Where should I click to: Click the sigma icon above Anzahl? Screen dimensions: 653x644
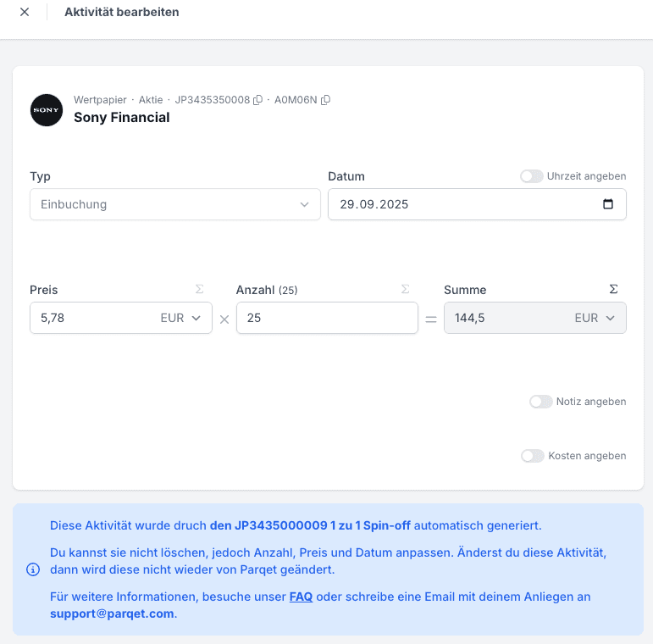(405, 289)
